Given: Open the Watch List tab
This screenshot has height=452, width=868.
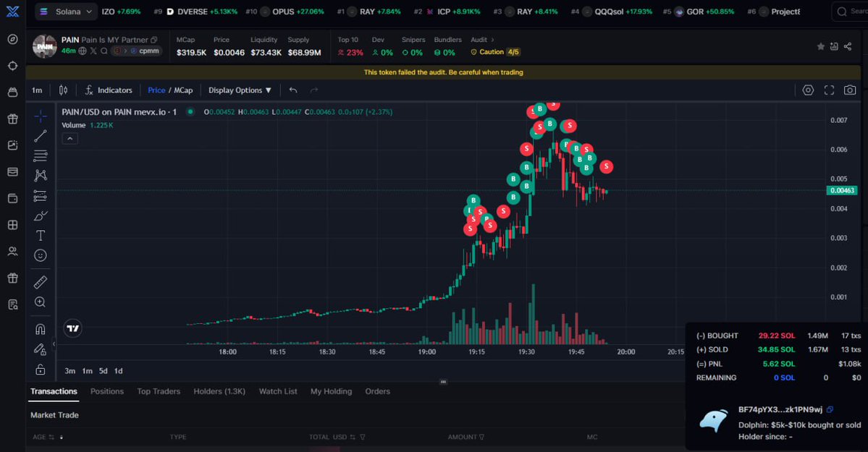Looking at the screenshot, I should point(278,391).
